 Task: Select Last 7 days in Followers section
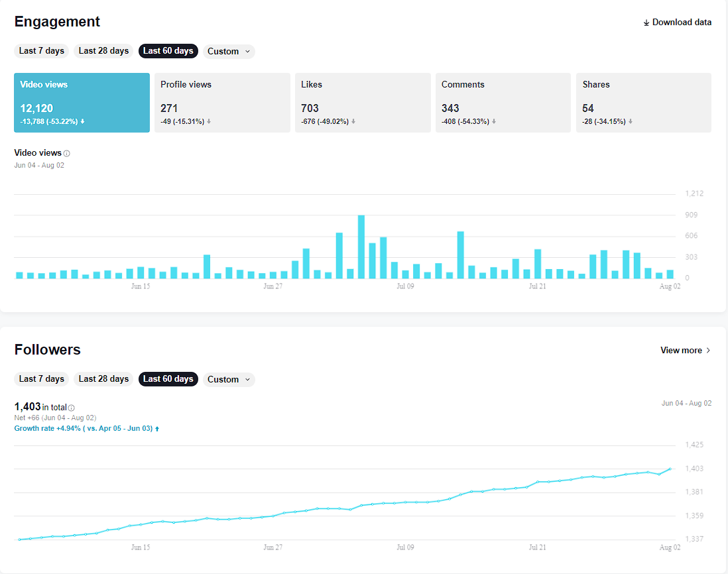point(41,379)
